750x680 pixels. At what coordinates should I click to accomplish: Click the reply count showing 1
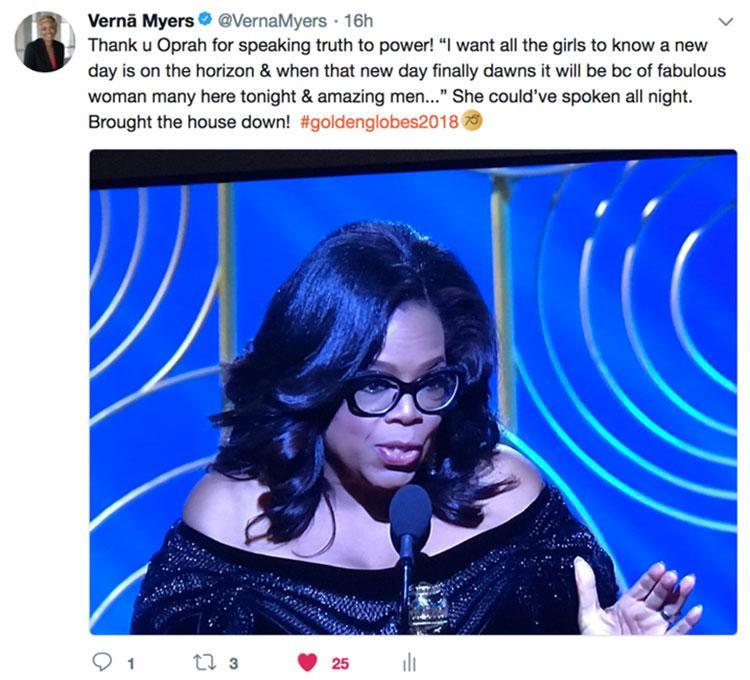(131, 664)
